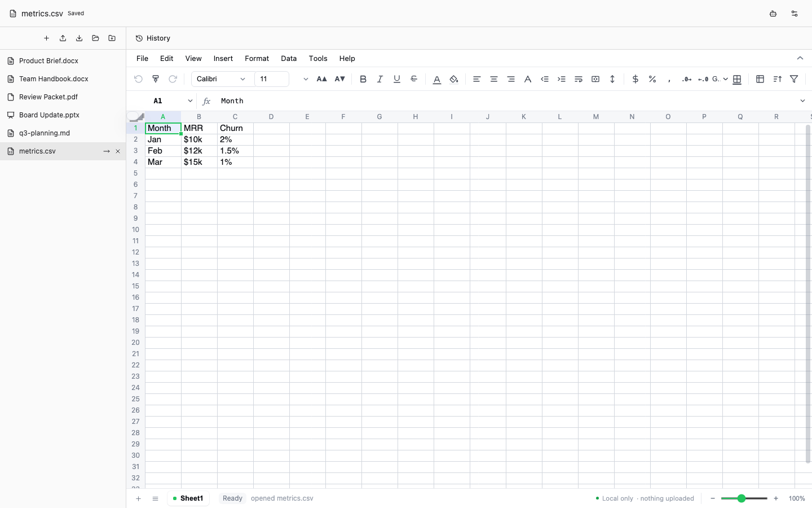Image resolution: width=812 pixels, height=508 pixels.
Task: Click the fx insert function icon
Action: pos(206,101)
